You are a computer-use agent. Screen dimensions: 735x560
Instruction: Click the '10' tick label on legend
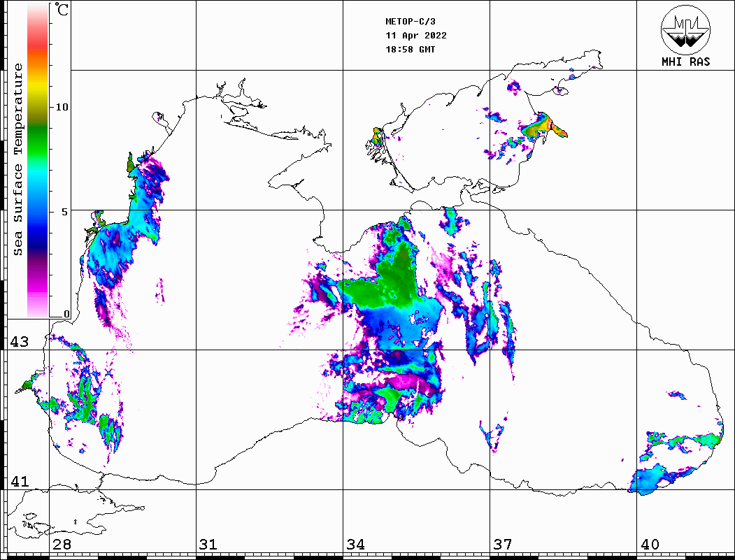point(62,107)
